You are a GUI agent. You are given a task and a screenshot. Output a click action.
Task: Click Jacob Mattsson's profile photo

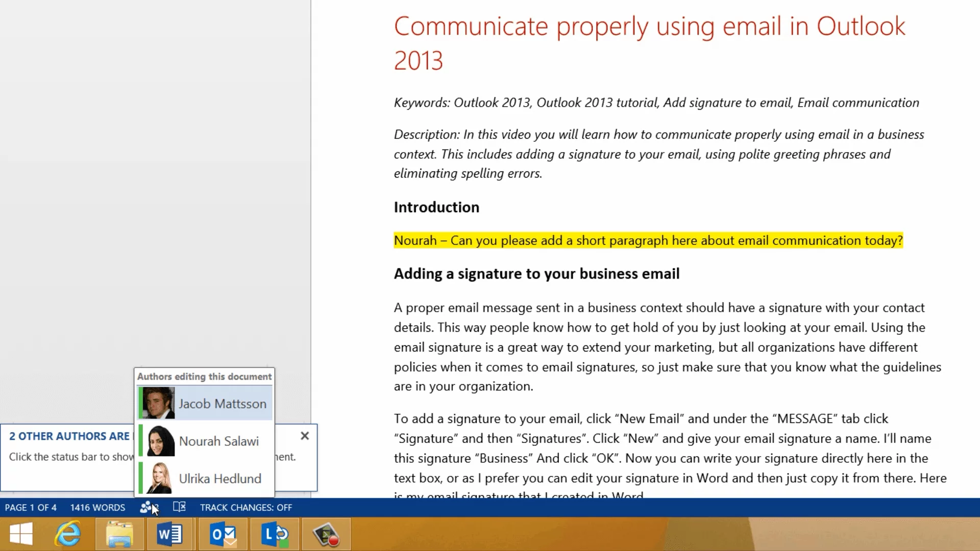point(159,403)
